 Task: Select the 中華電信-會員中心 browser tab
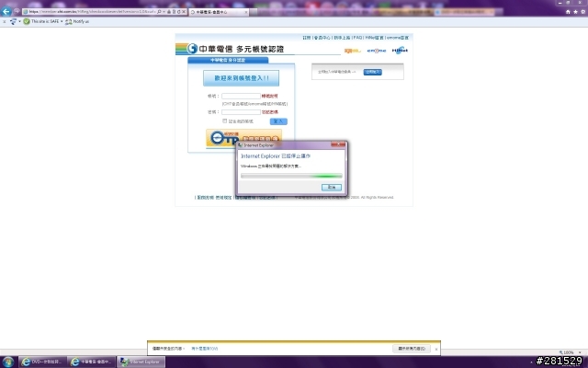click(219, 12)
